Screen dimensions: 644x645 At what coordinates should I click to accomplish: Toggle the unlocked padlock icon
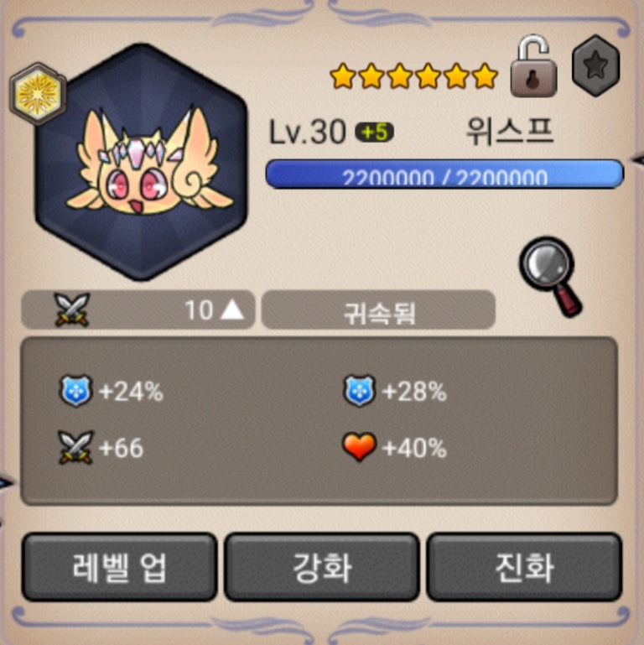[x=534, y=65]
